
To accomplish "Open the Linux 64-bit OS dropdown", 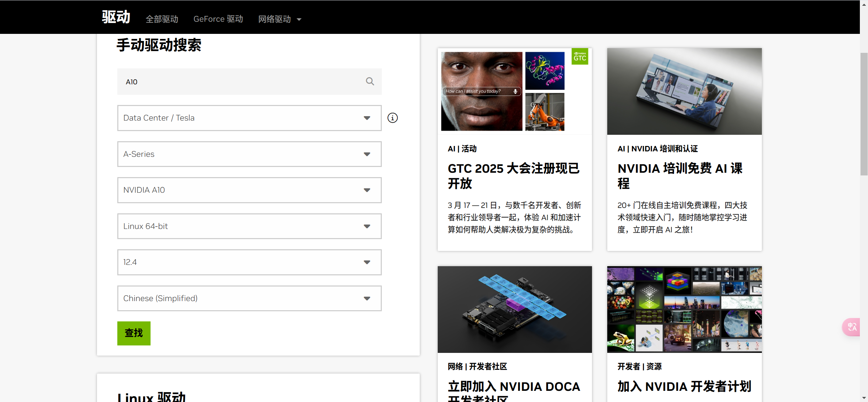I will 249,226.
